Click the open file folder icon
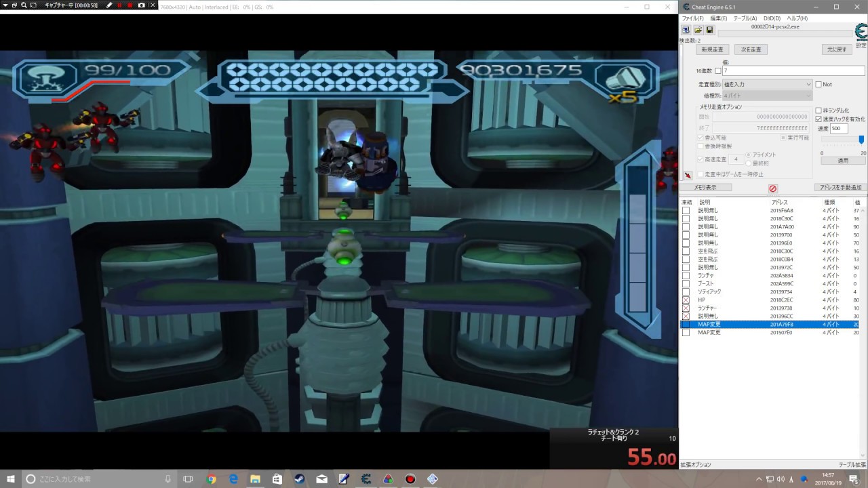This screenshot has height=488, width=868. pyautogui.click(x=698, y=30)
